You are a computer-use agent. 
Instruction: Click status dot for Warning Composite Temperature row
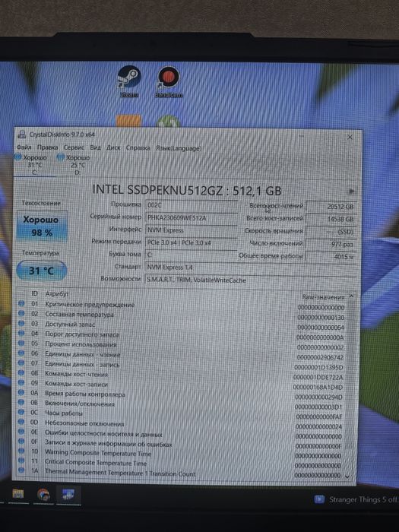[21, 451]
